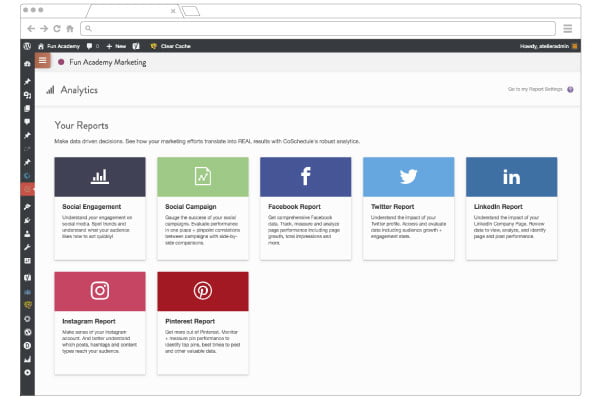Open Appearance brush icon in sidebar
Image resolution: width=600 pixels, height=400 pixels.
[x=27, y=207]
